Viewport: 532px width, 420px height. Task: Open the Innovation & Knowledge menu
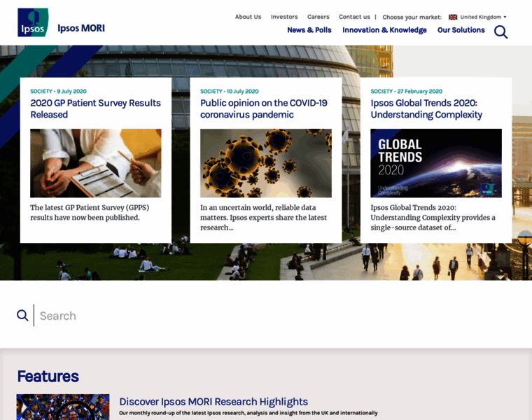(384, 30)
